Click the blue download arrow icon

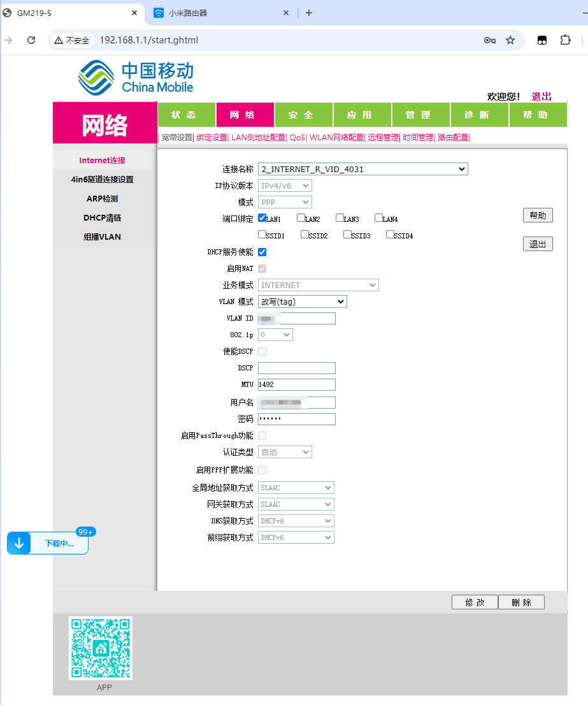(x=19, y=543)
